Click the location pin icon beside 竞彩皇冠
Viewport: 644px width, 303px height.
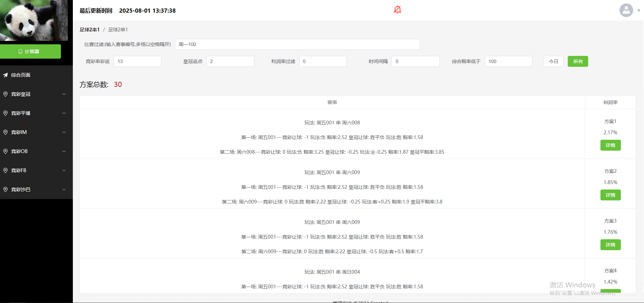tap(5, 94)
